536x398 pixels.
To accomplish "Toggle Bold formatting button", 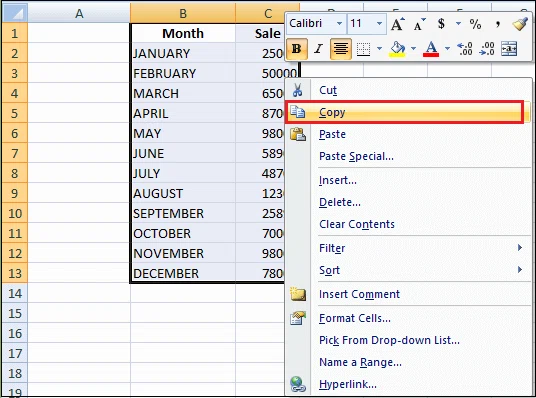I will pyautogui.click(x=296, y=49).
